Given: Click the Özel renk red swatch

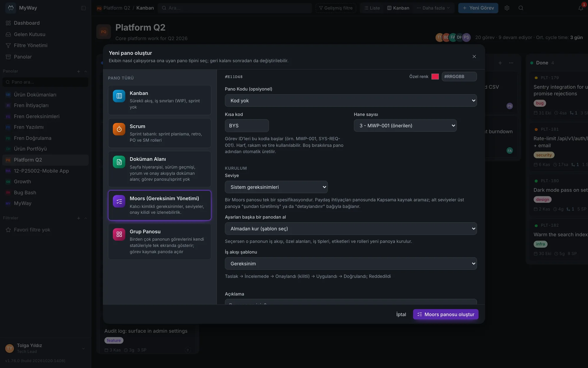Looking at the screenshot, I should tap(435, 77).
